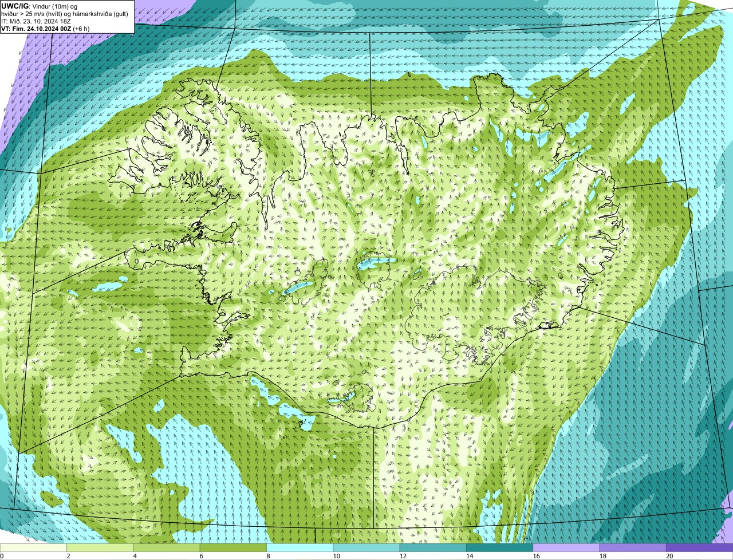Click the 14–16 m/s dark teal legend swatch
The height and width of the screenshot is (560, 733).
(500, 547)
